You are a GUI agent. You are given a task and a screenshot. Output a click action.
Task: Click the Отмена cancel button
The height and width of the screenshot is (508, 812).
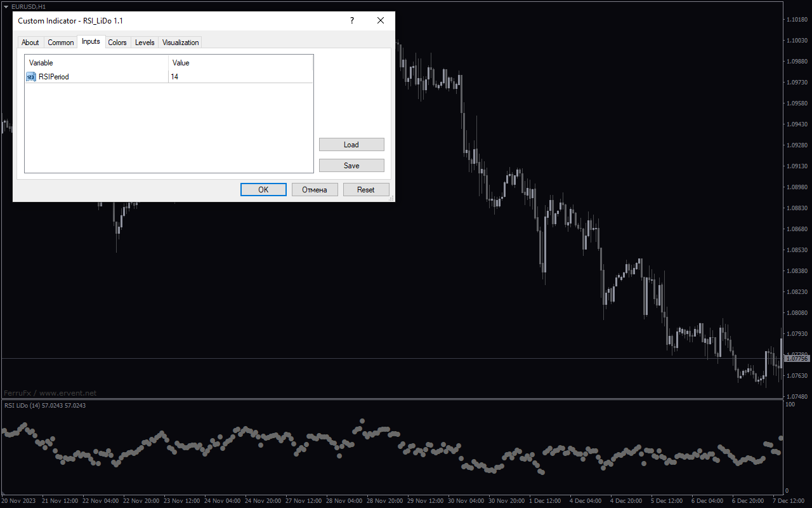(x=315, y=190)
